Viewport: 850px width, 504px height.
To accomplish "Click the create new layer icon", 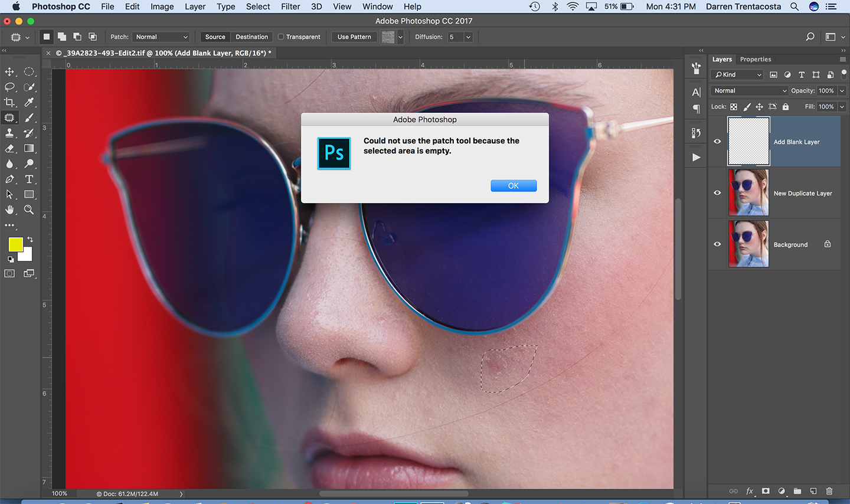I will pyautogui.click(x=813, y=491).
